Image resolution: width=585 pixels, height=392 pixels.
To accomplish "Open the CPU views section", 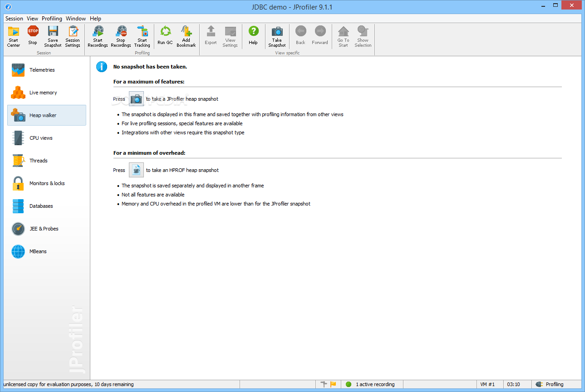I will click(x=47, y=138).
